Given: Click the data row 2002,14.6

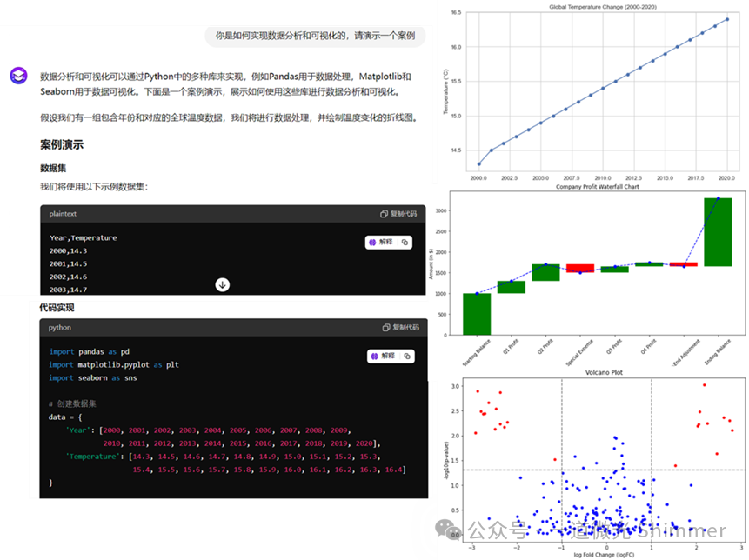Looking at the screenshot, I should pos(68,277).
